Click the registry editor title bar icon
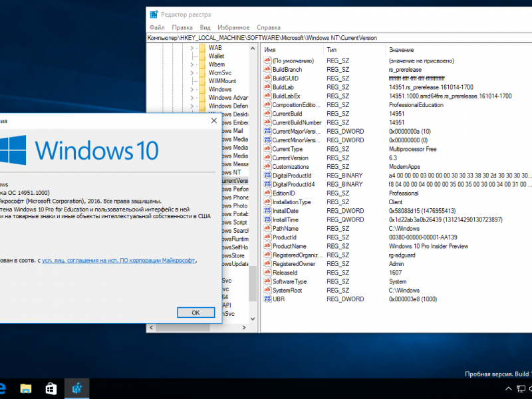 pyautogui.click(x=154, y=14)
